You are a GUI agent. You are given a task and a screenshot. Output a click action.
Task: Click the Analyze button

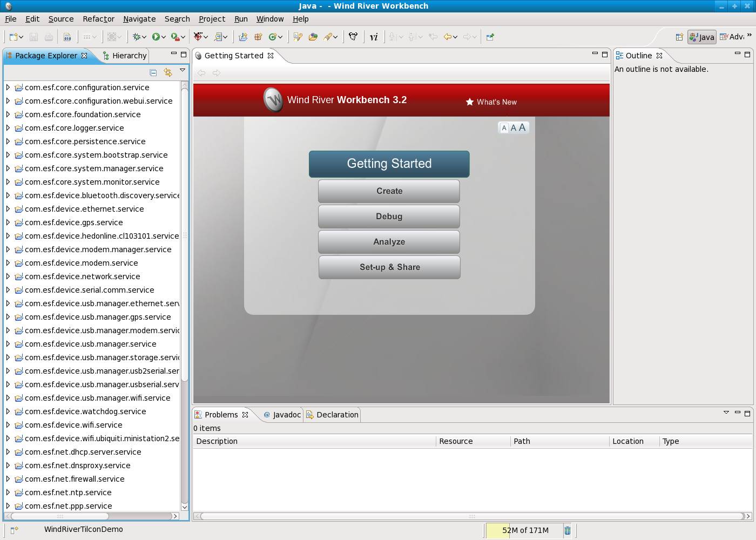(389, 242)
